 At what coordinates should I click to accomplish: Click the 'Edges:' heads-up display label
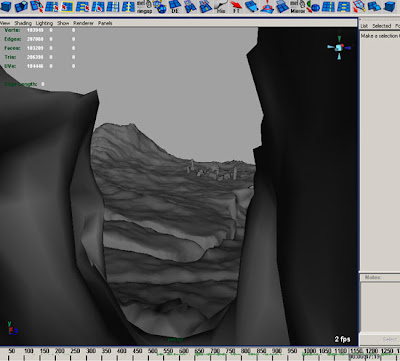click(13, 39)
